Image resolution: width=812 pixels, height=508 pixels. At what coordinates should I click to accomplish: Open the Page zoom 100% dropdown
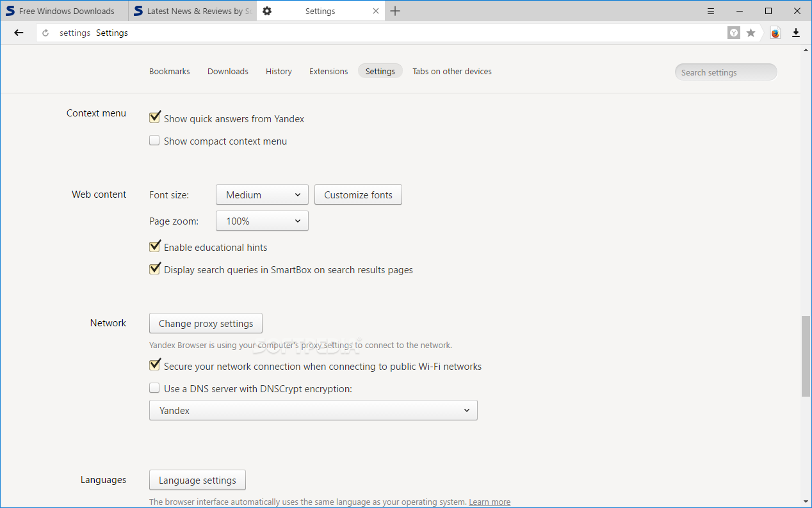(x=263, y=221)
